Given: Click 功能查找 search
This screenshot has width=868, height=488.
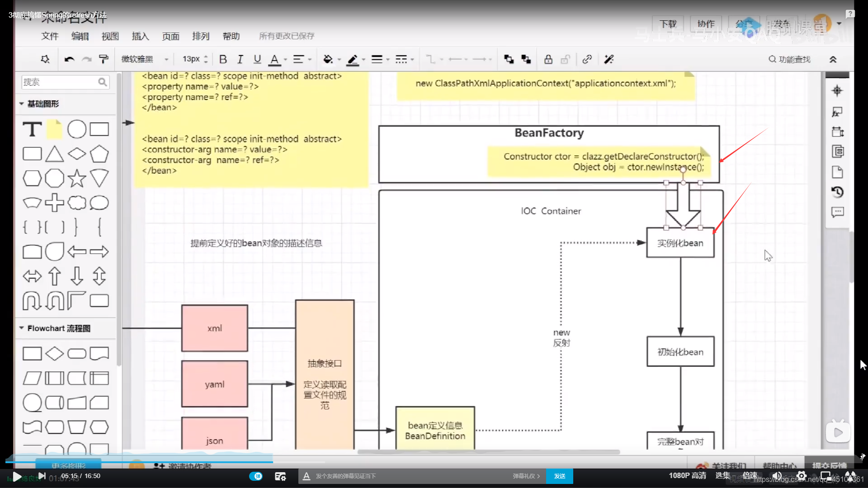Looking at the screenshot, I should coord(789,59).
